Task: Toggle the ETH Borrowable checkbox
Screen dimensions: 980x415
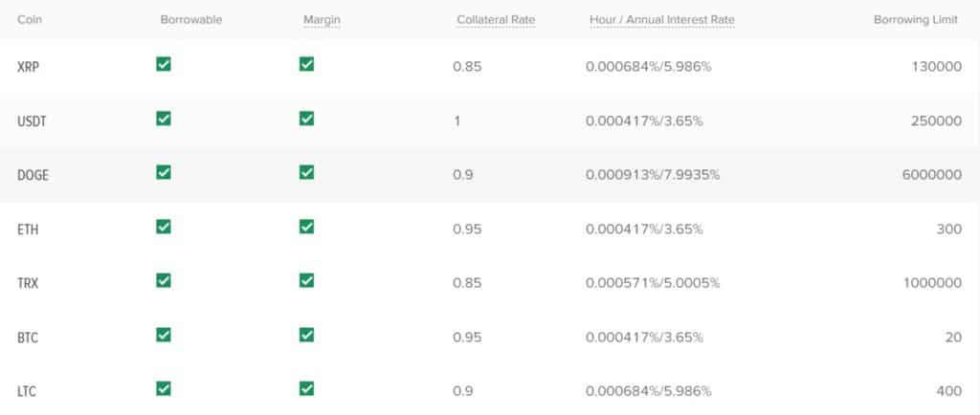Action: (x=164, y=227)
